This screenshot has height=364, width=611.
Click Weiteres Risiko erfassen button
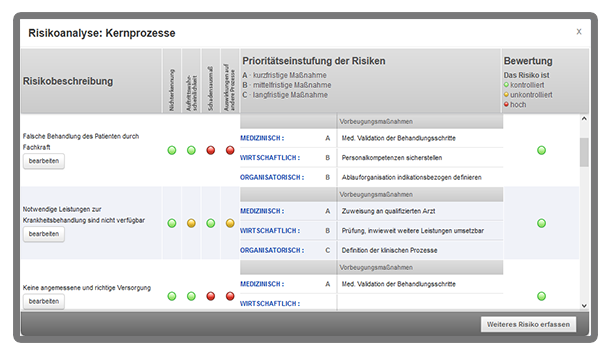pos(528,324)
